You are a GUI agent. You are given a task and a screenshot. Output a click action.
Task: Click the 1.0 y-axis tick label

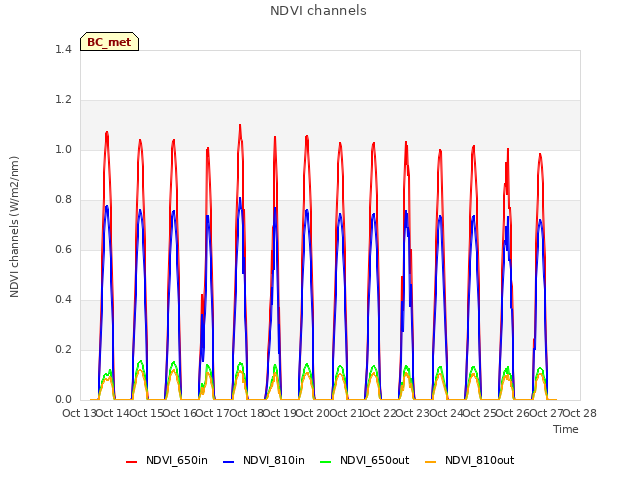point(63,149)
